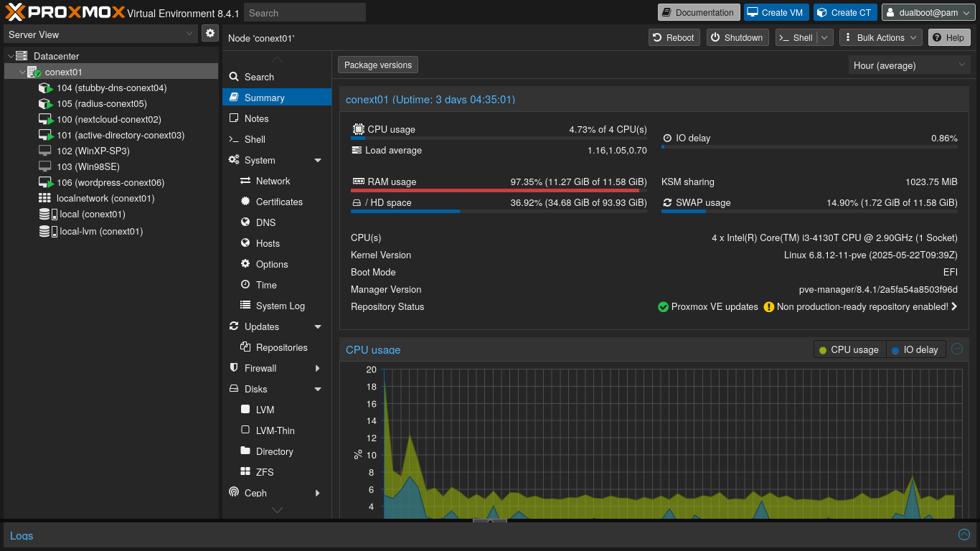Click the Package versions button
Image resolution: width=980 pixels, height=551 pixels.
(378, 65)
